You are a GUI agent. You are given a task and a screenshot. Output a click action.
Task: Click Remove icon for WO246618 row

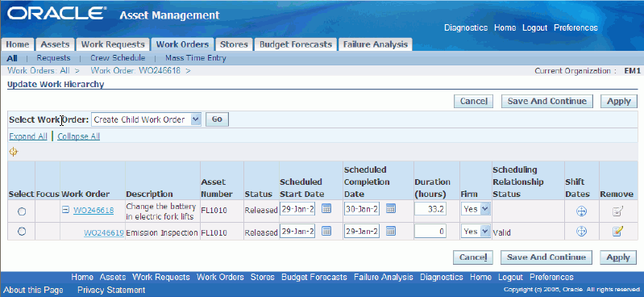click(x=617, y=211)
